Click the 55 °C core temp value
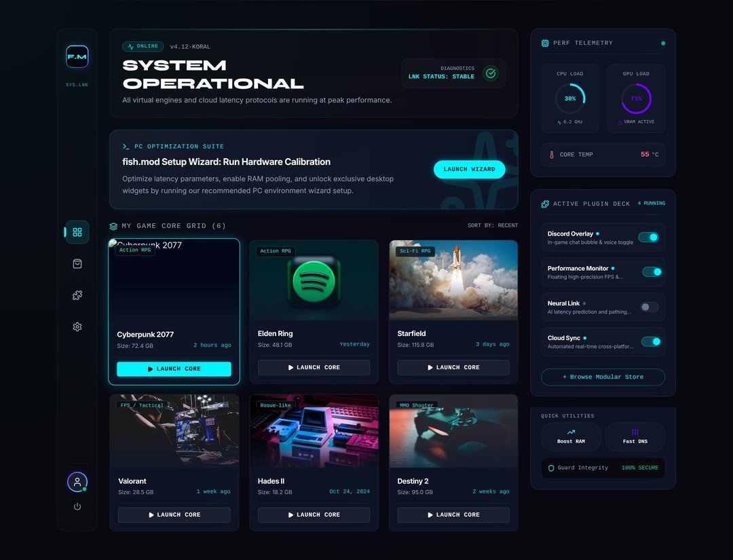The height and width of the screenshot is (560, 733). point(650,155)
